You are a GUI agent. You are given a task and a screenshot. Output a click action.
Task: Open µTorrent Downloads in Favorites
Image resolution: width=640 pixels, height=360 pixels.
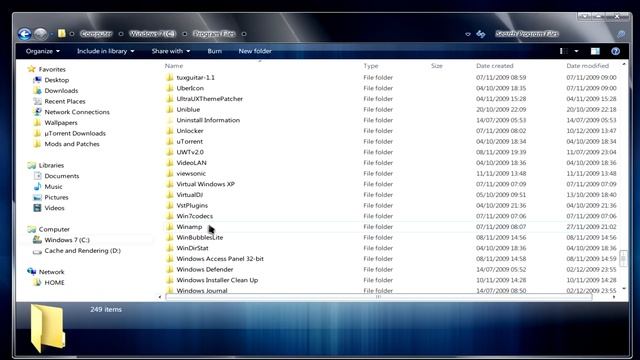point(75,133)
